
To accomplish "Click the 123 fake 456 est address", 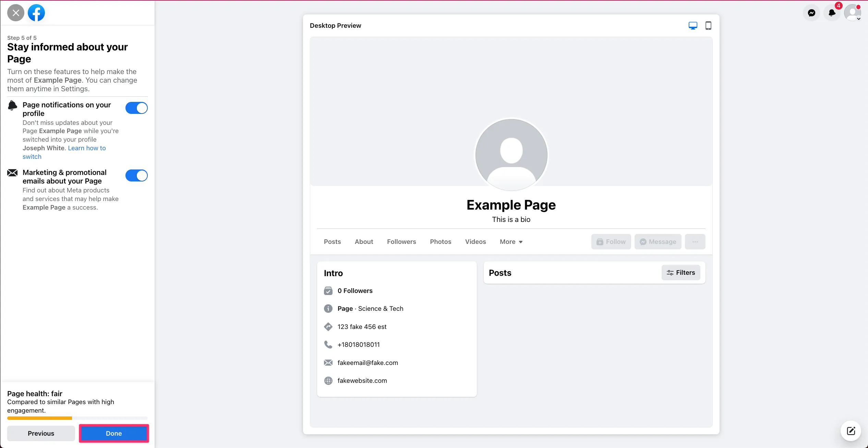I will [362, 327].
